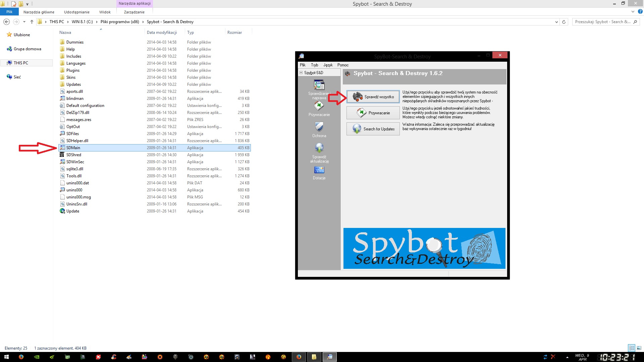Expand breadcrumb arrow after Pliki programów (x86)
This screenshot has width=644, height=362.
143,22
